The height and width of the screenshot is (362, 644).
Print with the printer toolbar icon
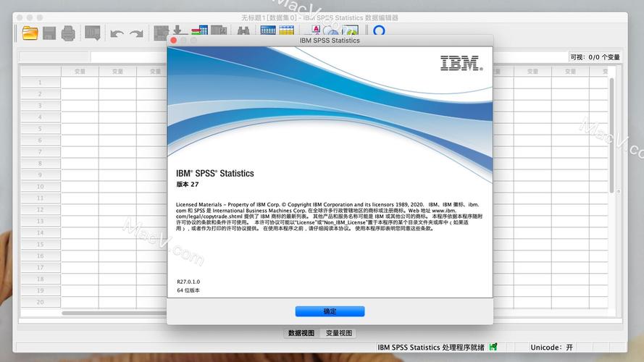click(x=68, y=33)
